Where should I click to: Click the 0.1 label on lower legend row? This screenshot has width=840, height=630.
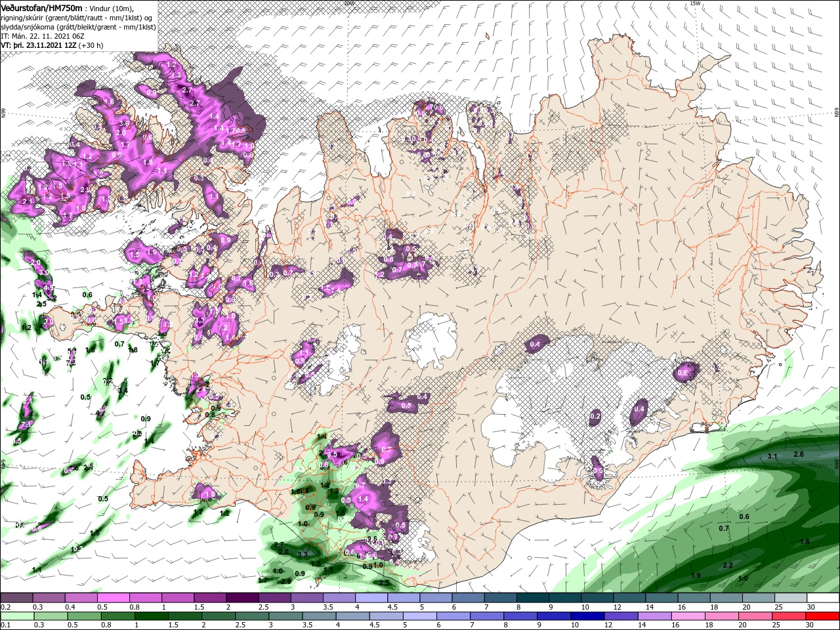pyautogui.click(x=6, y=625)
